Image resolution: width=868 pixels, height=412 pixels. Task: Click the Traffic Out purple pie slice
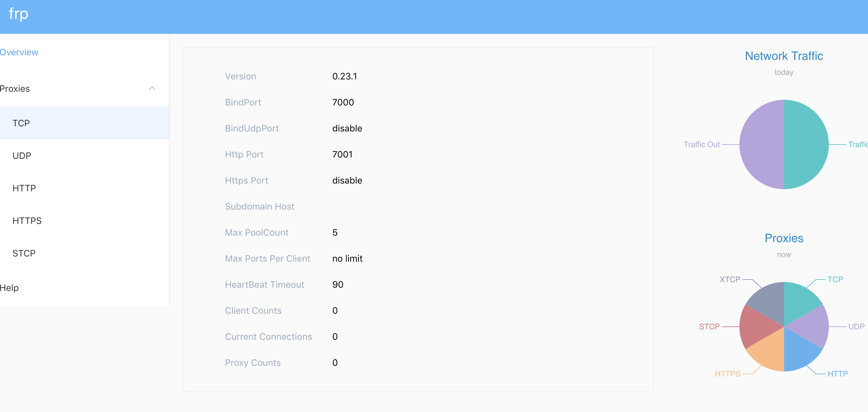[761, 144]
